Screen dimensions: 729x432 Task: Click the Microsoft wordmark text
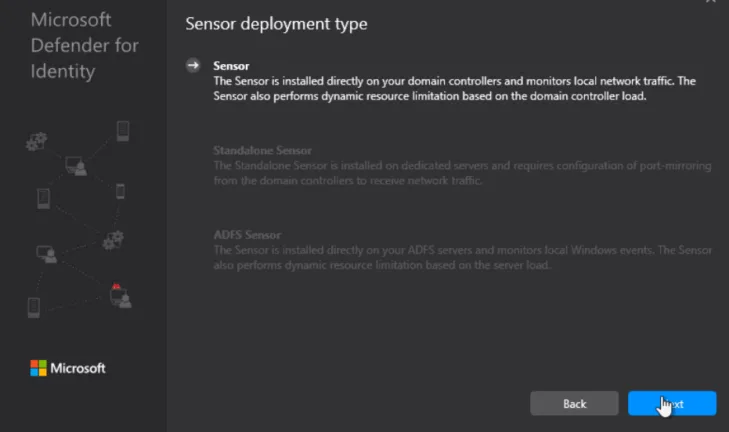78,368
